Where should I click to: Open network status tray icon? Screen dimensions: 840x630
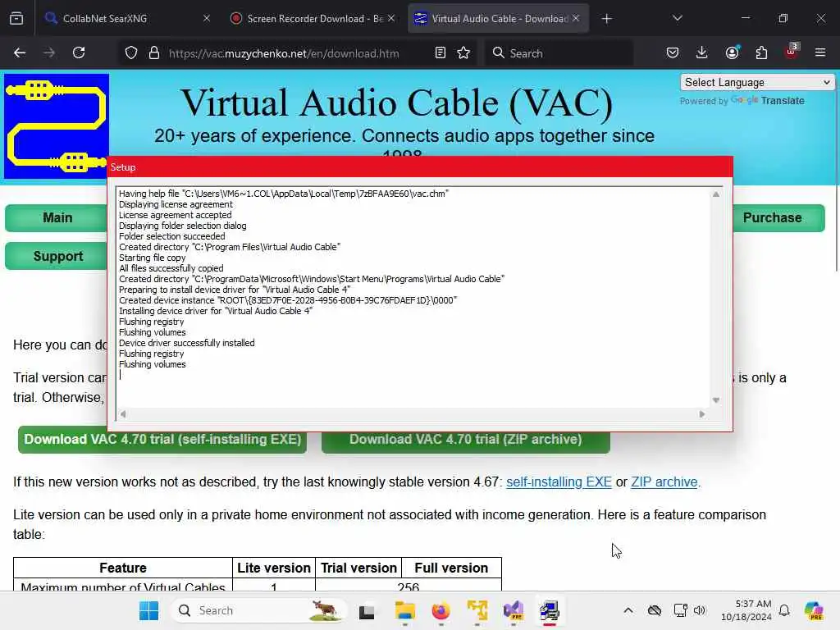pos(680,610)
